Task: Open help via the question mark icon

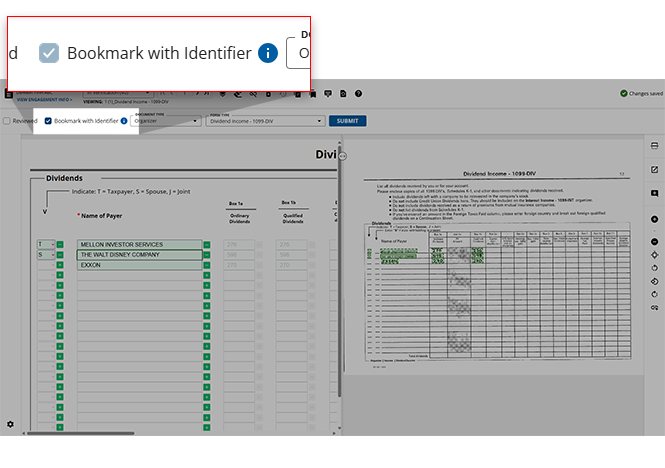Action: [358, 94]
